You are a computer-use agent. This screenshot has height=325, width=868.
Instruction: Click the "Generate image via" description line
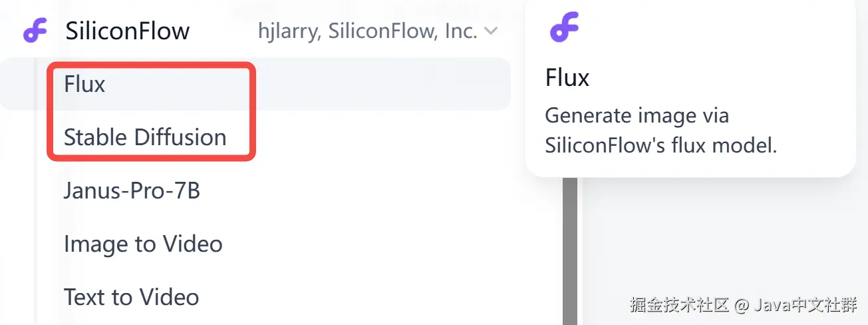[637, 115]
